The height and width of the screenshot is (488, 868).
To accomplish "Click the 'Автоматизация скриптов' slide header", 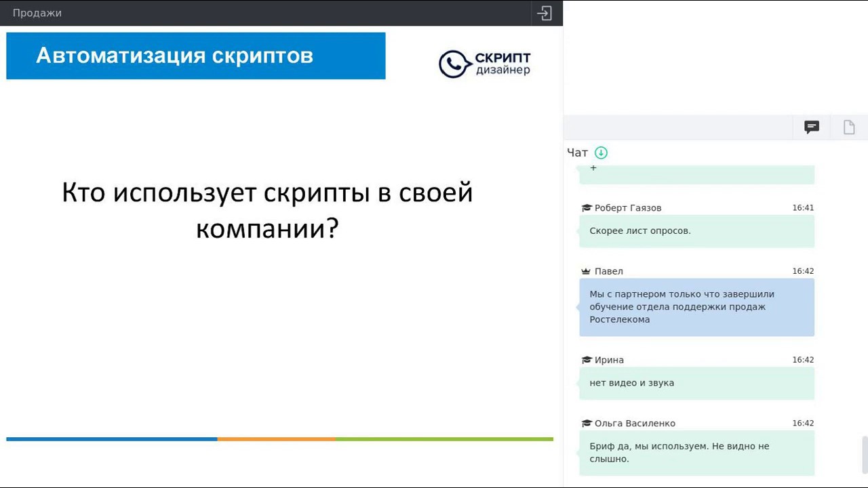I will (196, 56).
